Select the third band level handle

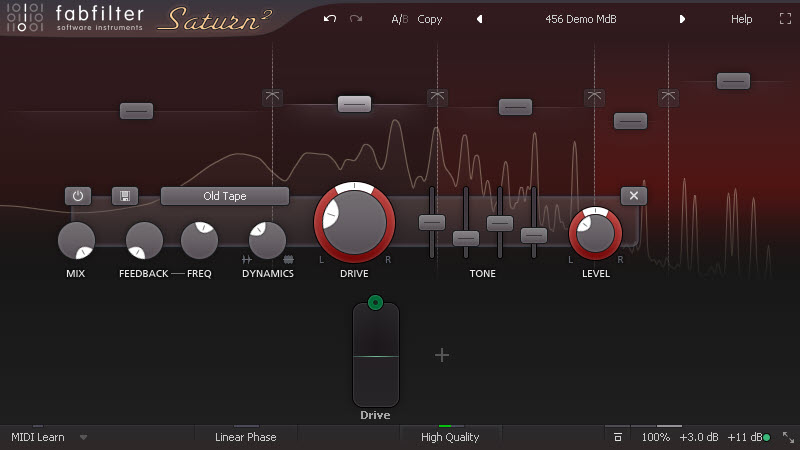(x=515, y=107)
